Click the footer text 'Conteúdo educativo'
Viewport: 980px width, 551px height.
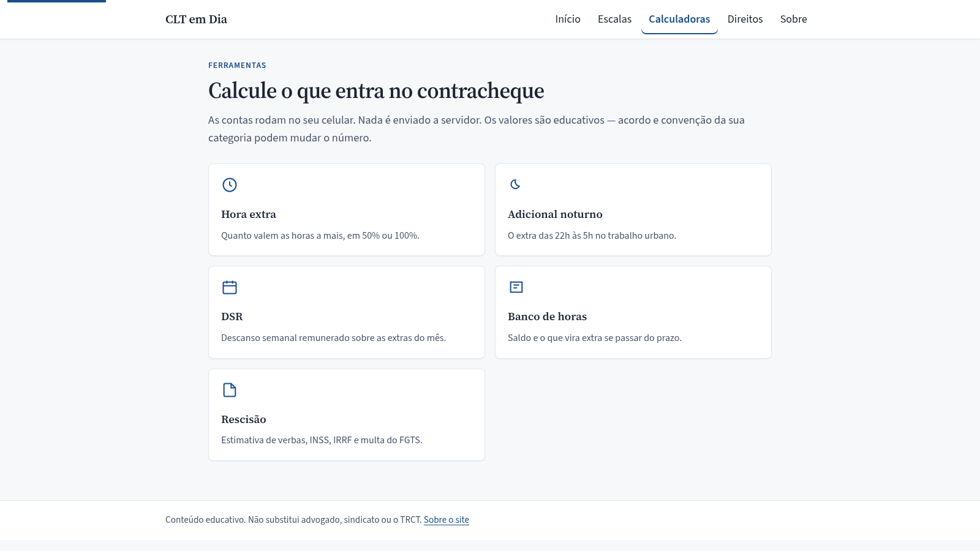pos(293,520)
